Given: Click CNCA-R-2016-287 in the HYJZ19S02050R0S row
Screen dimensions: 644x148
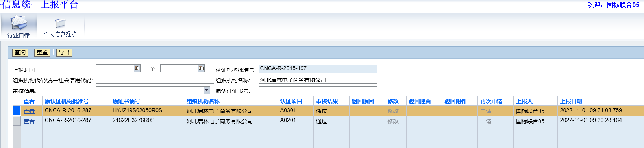Looking at the screenshot, I should pos(68,111).
